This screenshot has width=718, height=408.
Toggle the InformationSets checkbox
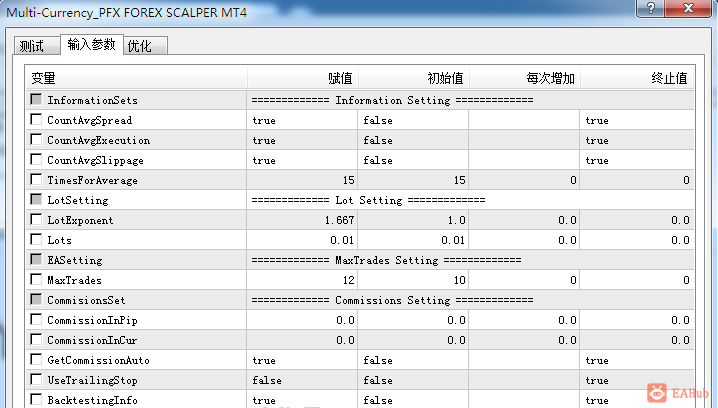(x=36, y=99)
